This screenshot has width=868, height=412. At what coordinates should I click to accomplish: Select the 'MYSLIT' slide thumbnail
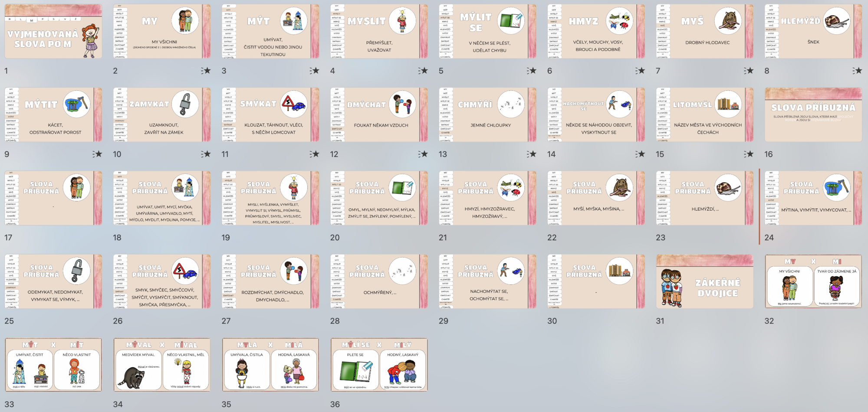379,31
